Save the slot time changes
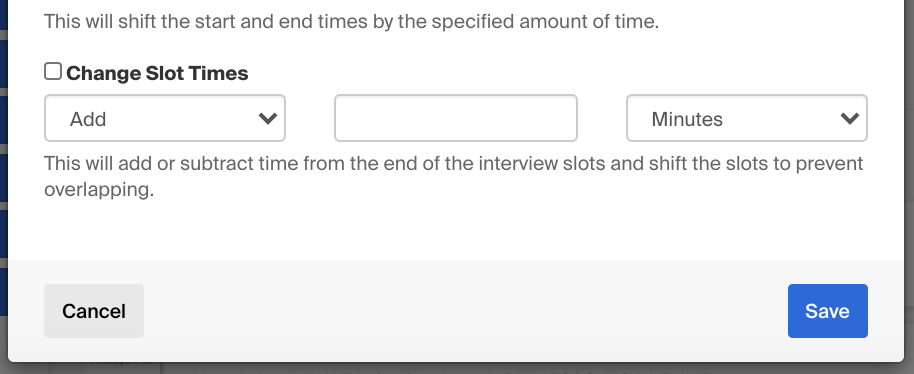The height and width of the screenshot is (374, 914). [828, 311]
